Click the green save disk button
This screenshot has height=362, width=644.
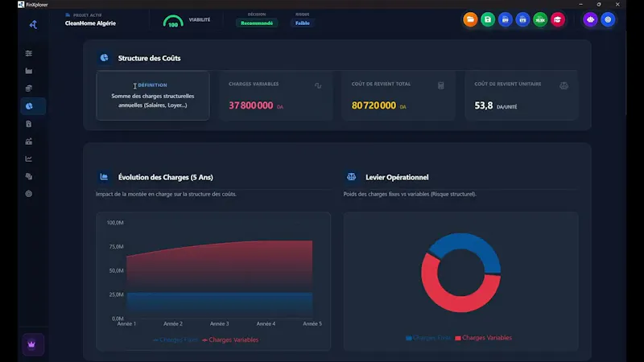point(488,19)
